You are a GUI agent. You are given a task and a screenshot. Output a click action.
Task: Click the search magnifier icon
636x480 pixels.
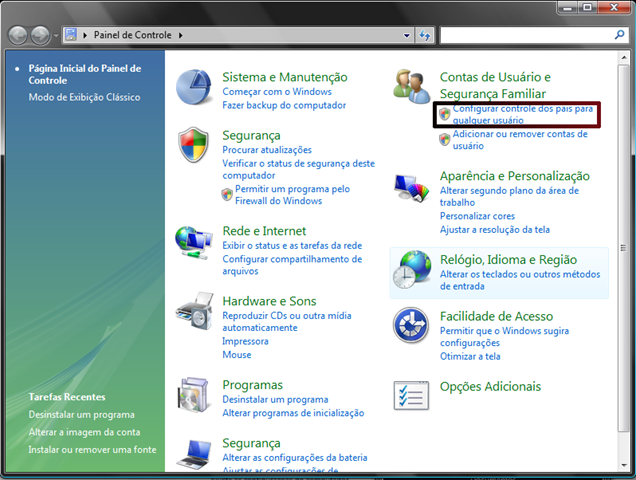pyautogui.click(x=619, y=35)
